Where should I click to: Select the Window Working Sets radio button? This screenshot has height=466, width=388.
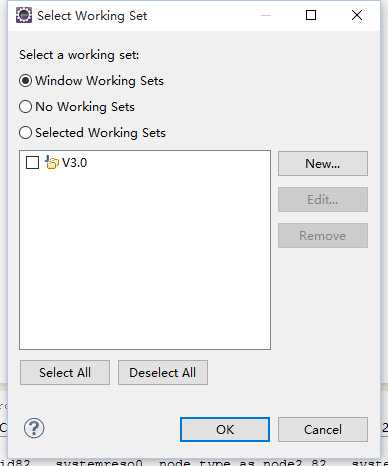26,81
